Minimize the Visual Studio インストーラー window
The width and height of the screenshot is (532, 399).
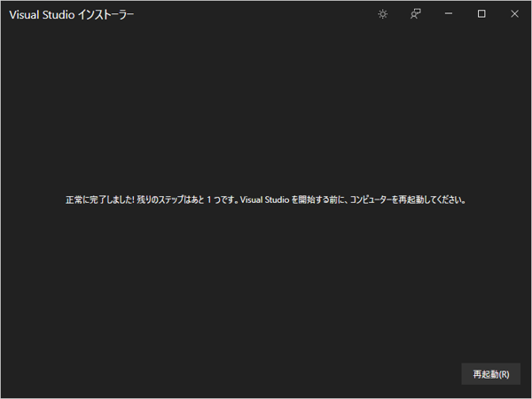tap(449, 14)
